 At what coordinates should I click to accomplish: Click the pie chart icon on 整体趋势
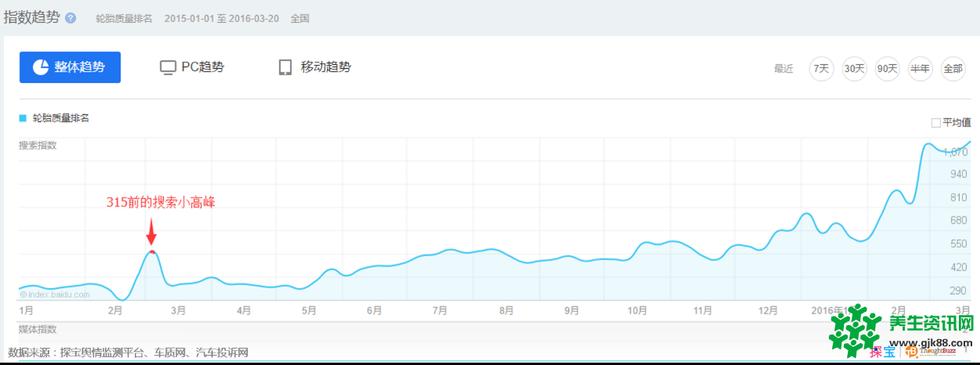point(41,67)
